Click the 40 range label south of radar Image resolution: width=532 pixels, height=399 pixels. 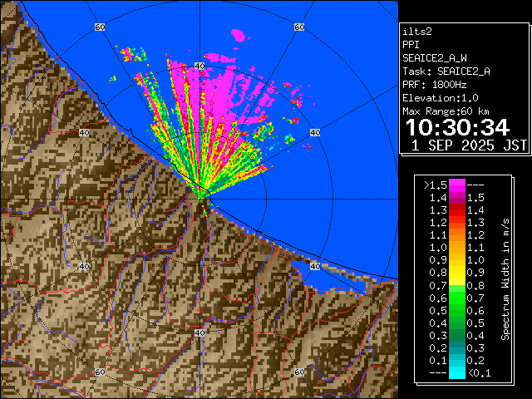[x=199, y=332]
